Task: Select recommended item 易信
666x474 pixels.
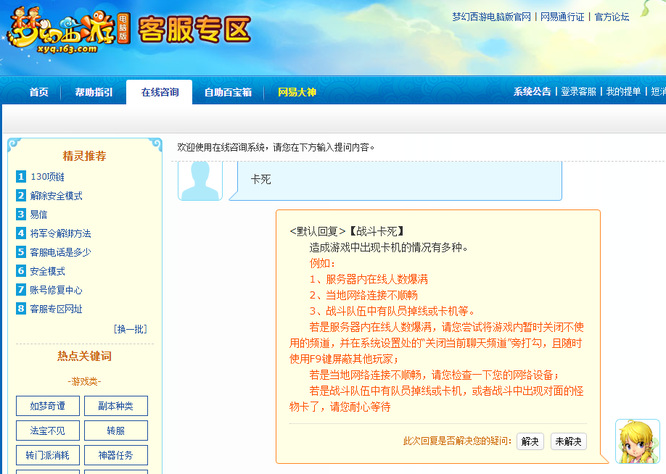Action: click(x=39, y=214)
